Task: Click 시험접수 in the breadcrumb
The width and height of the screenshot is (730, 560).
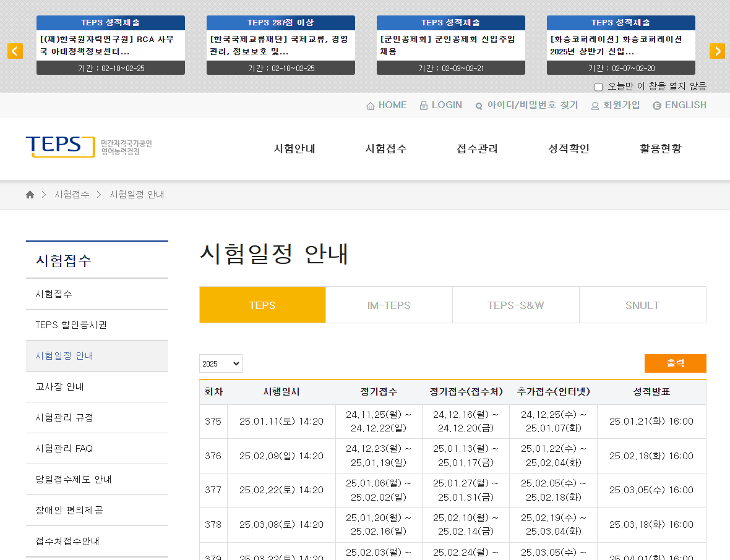Action: [72, 195]
